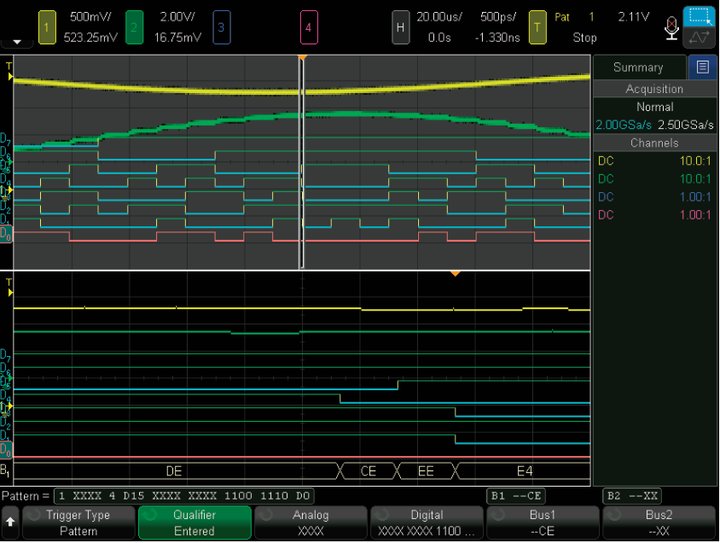The height and width of the screenshot is (543, 720).
Task: Select the zoom box rectangle tool
Action: click(x=699, y=17)
